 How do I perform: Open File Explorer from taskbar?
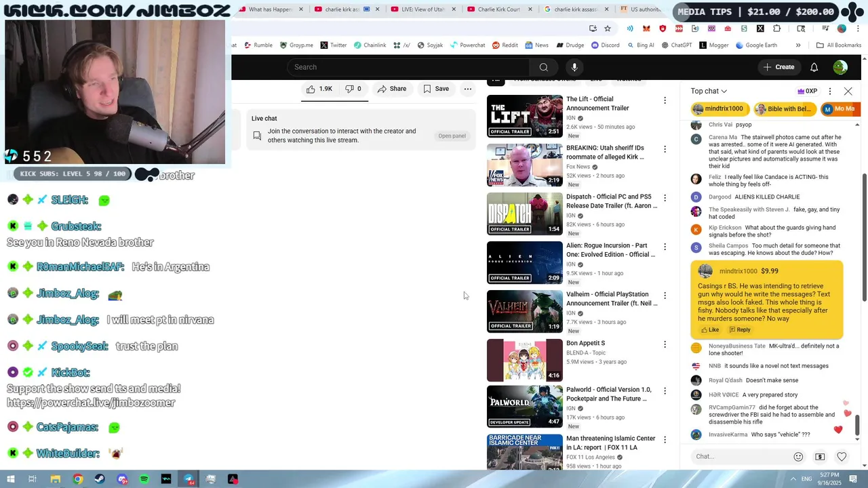pyautogui.click(x=56, y=479)
